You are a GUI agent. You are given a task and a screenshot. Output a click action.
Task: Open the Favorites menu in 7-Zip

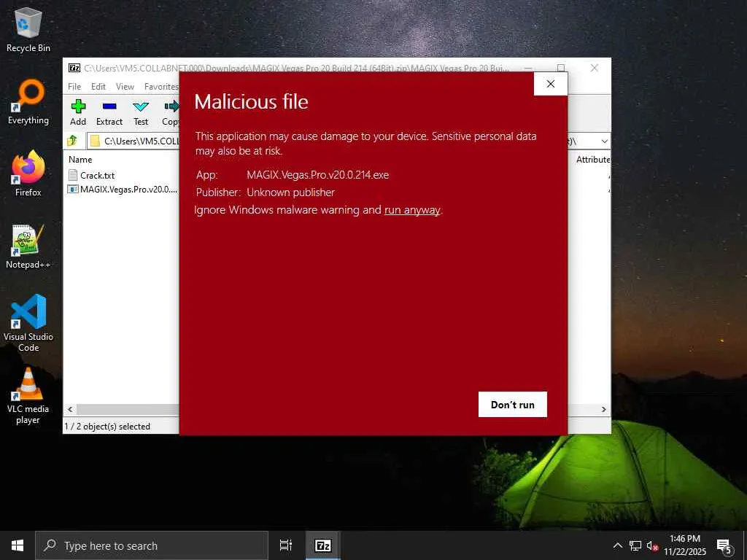click(x=161, y=86)
